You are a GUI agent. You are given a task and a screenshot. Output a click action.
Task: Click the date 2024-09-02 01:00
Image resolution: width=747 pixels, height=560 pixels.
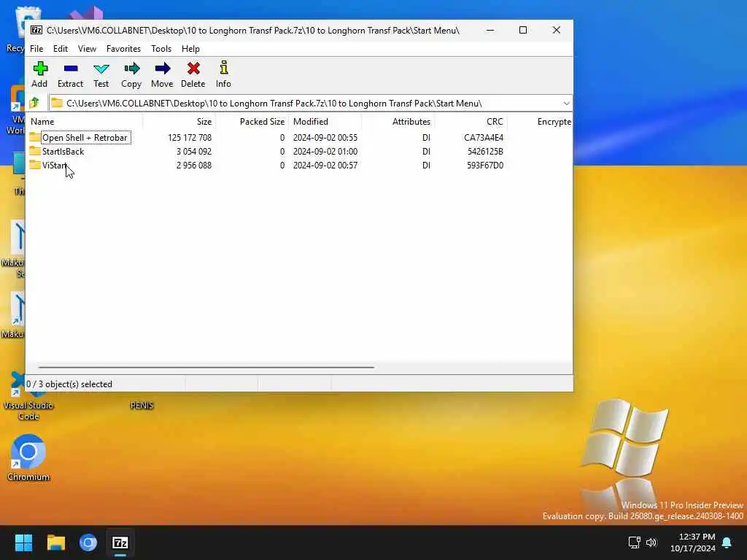325,152
